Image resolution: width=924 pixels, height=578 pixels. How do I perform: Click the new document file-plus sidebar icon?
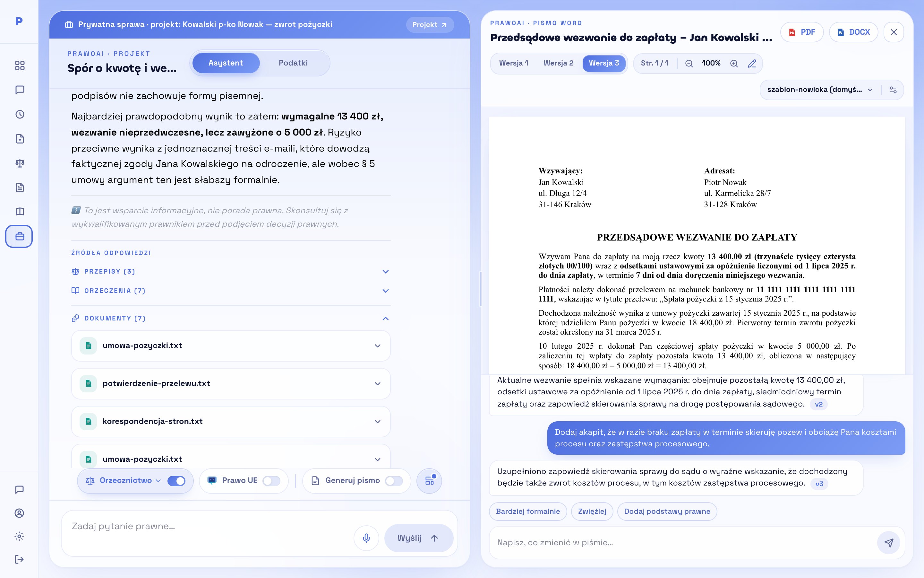pyautogui.click(x=20, y=139)
